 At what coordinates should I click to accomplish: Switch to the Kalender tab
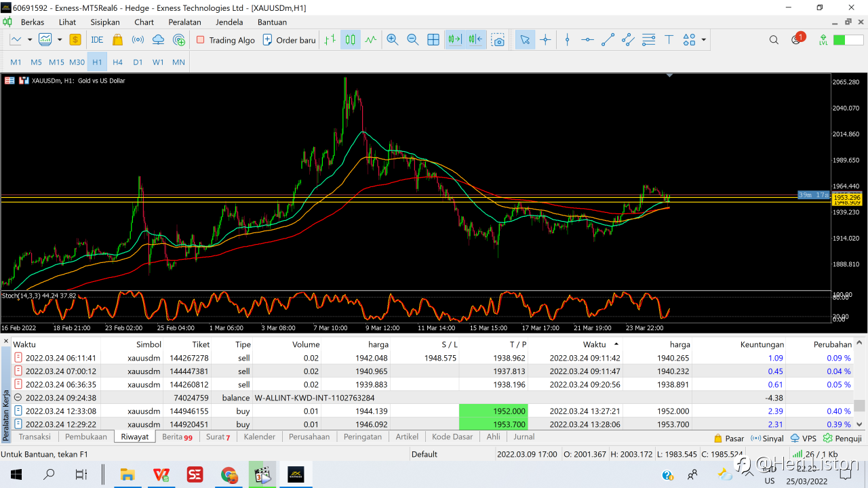(x=259, y=437)
